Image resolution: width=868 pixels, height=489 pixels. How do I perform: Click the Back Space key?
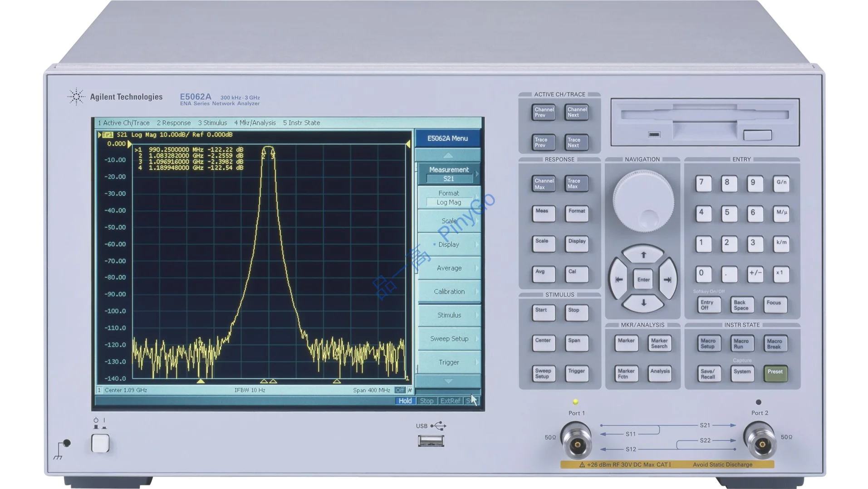tap(742, 305)
